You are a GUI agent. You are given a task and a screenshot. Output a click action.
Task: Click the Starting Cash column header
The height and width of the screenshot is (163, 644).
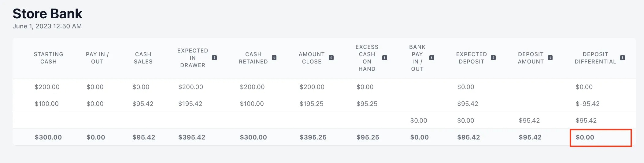(x=49, y=58)
